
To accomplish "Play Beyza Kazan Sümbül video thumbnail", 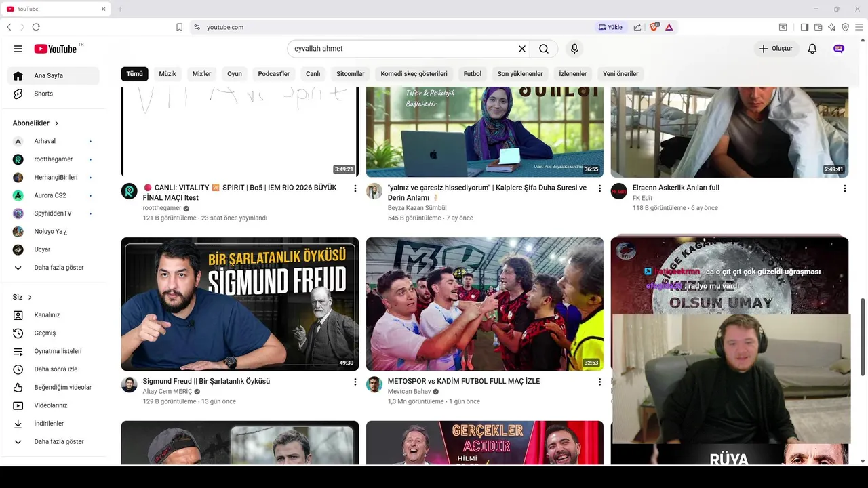I will (485, 132).
